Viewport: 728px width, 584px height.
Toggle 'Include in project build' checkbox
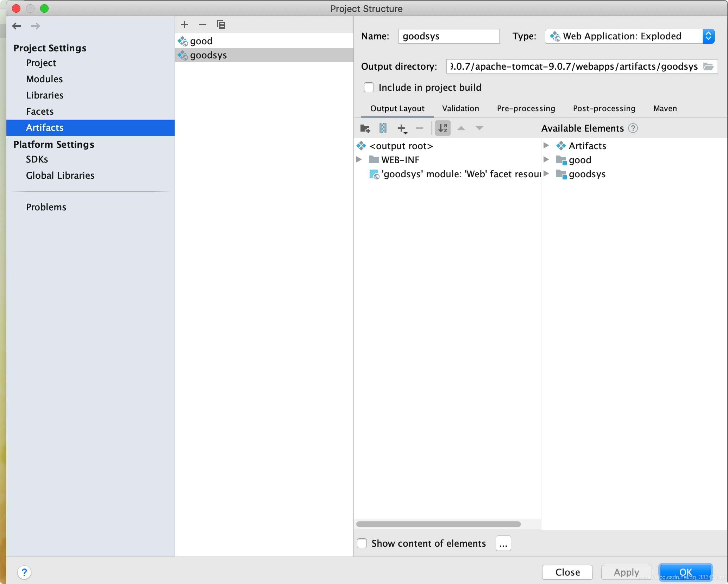(x=369, y=88)
